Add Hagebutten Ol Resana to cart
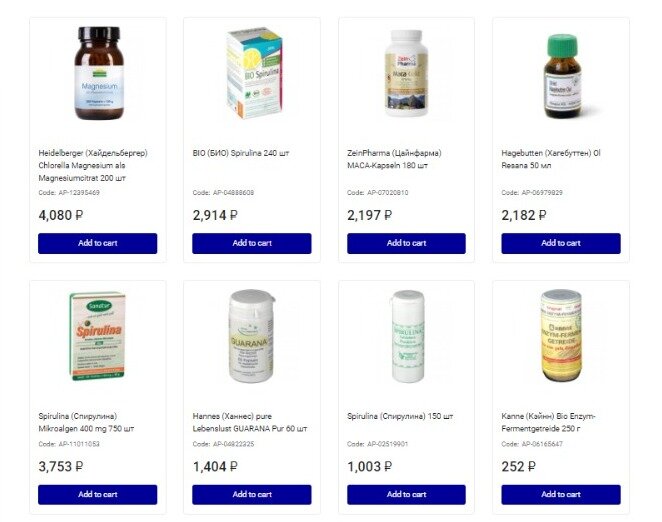The height and width of the screenshot is (522, 662). [561, 243]
